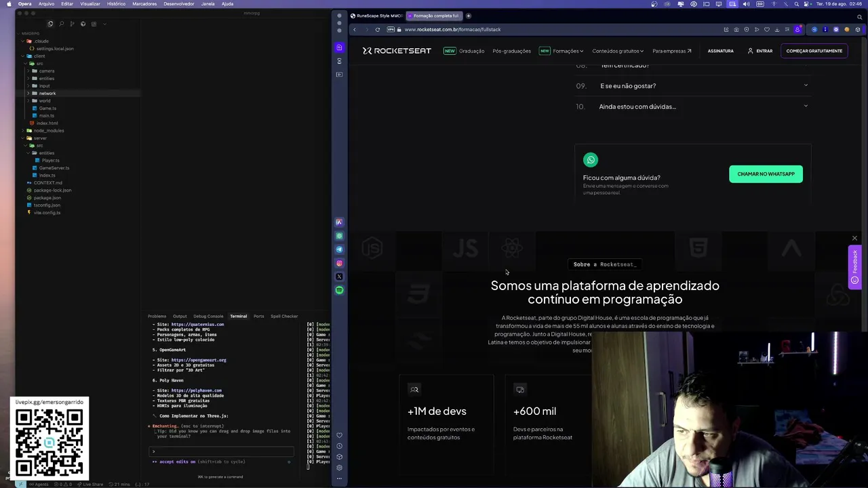Open the Extensions view icon
The height and width of the screenshot is (488, 868).
coord(94,24)
